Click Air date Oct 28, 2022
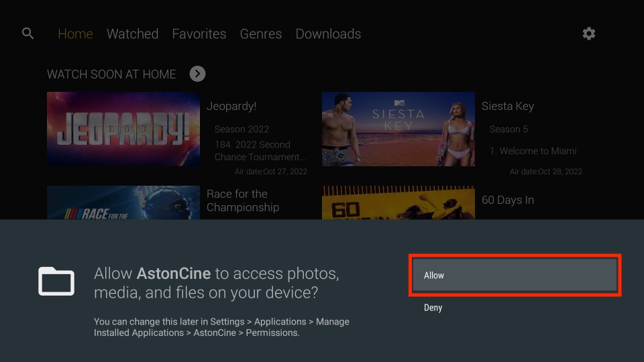The image size is (644, 362). pyautogui.click(x=546, y=172)
